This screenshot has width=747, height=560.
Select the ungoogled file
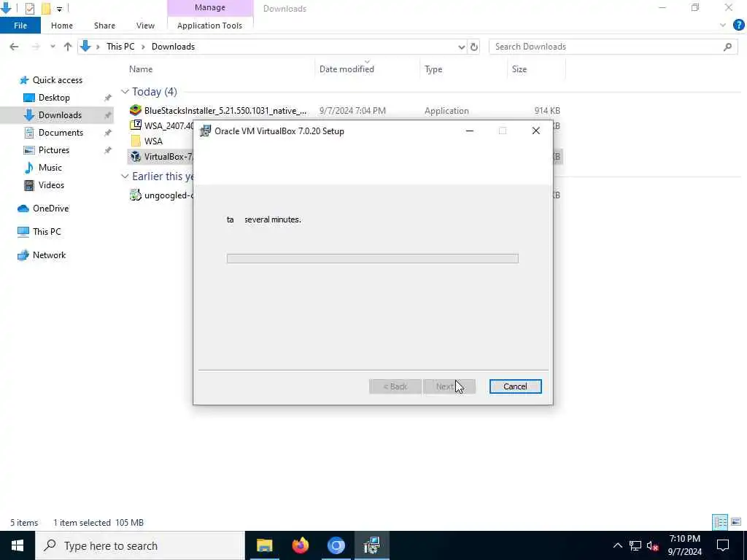[x=161, y=195]
